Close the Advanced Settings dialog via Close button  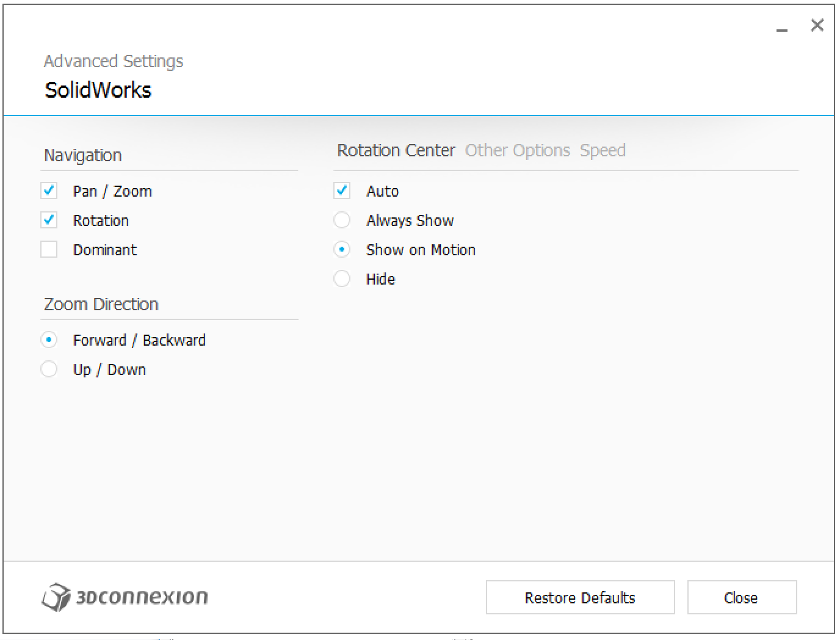[742, 597]
